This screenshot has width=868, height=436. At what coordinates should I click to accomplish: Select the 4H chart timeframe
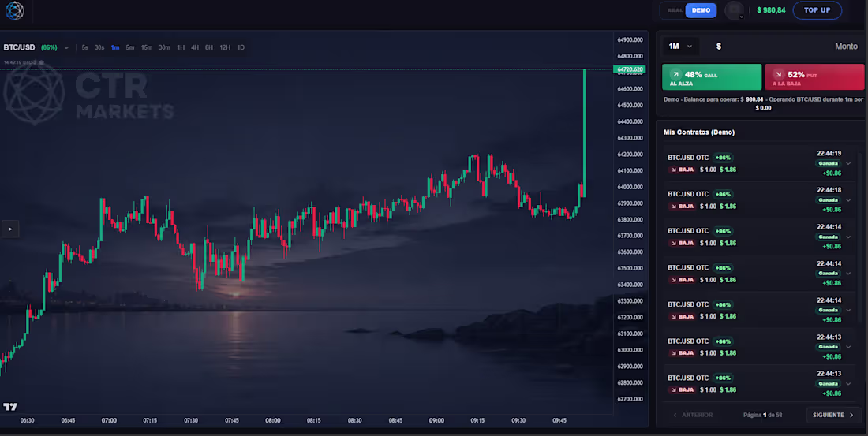point(195,47)
